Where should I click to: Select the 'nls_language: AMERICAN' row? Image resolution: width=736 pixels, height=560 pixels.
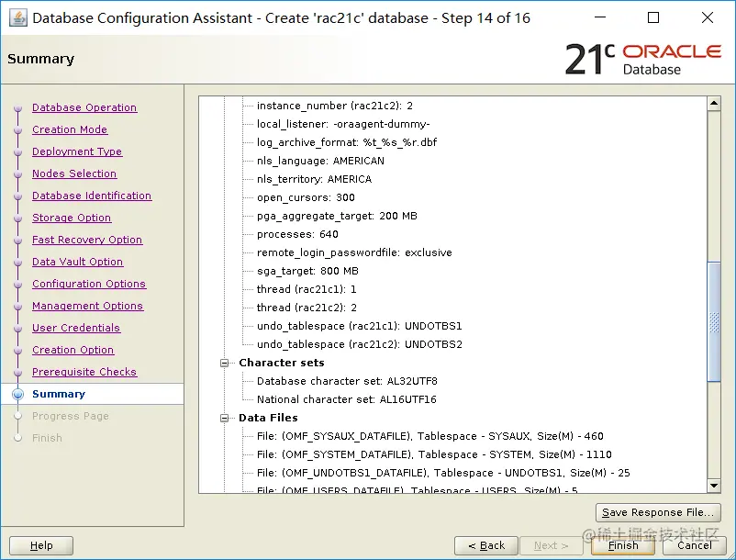click(x=320, y=161)
